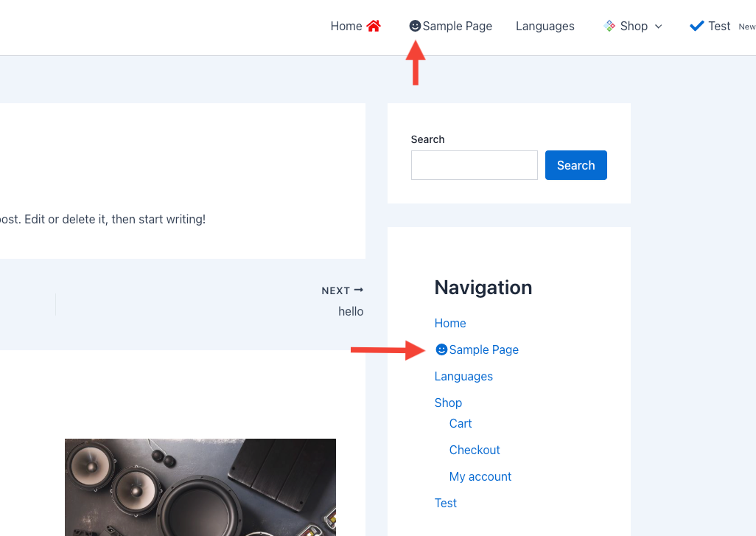The height and width of the screenshot is (536, 756).
Task: Click the arrow icon next to NEXT
Action: tap(359, 290)
